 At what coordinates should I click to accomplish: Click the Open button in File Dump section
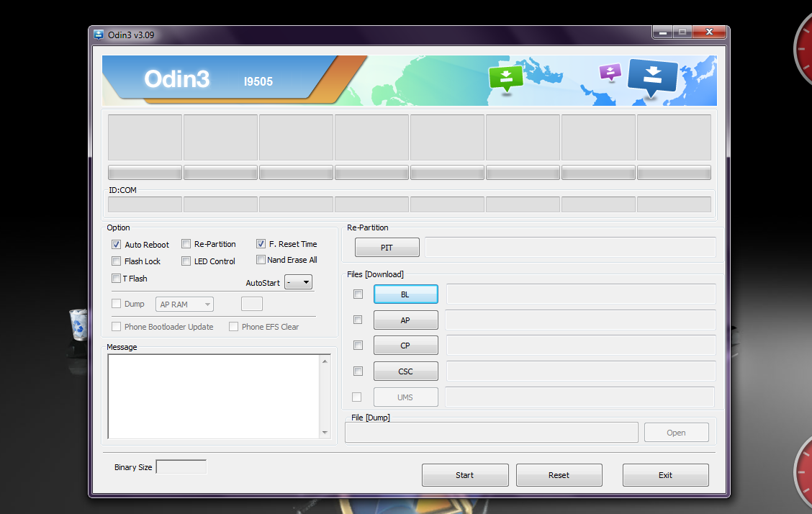coord(675,432)
